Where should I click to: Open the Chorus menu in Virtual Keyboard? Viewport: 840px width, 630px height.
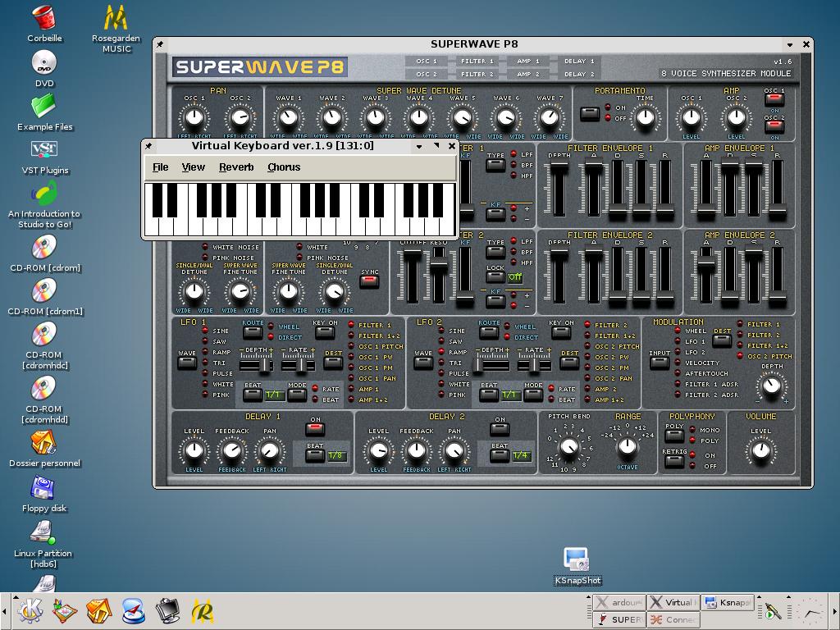click(284, 167)
